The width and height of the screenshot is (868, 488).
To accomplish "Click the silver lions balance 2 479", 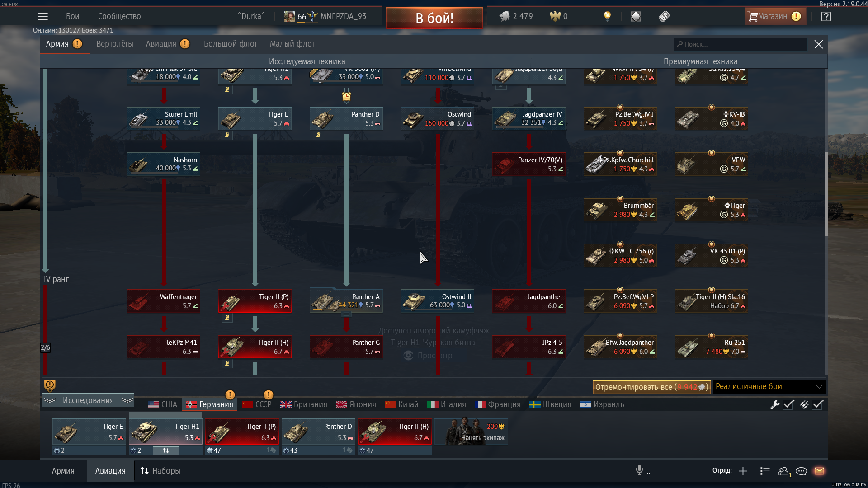I will [516, 16].
